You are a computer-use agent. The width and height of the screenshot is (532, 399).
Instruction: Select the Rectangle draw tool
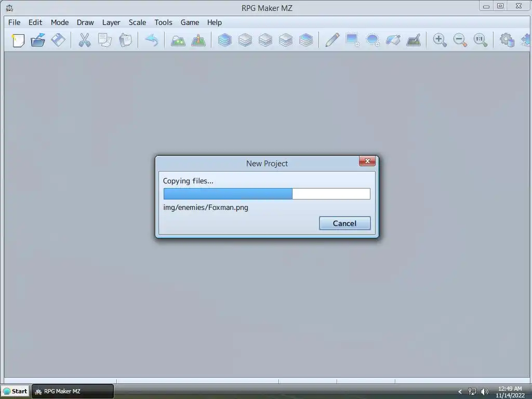pyautogui.click(x=353, y=41)
